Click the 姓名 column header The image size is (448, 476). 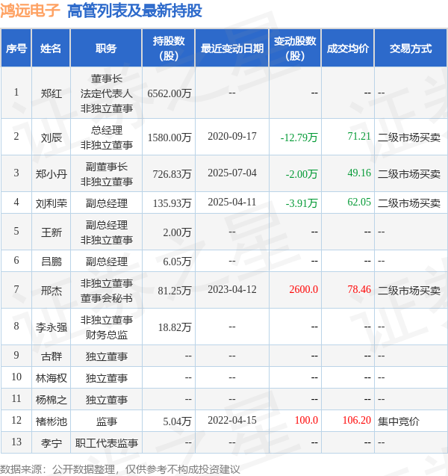(51, 49)
